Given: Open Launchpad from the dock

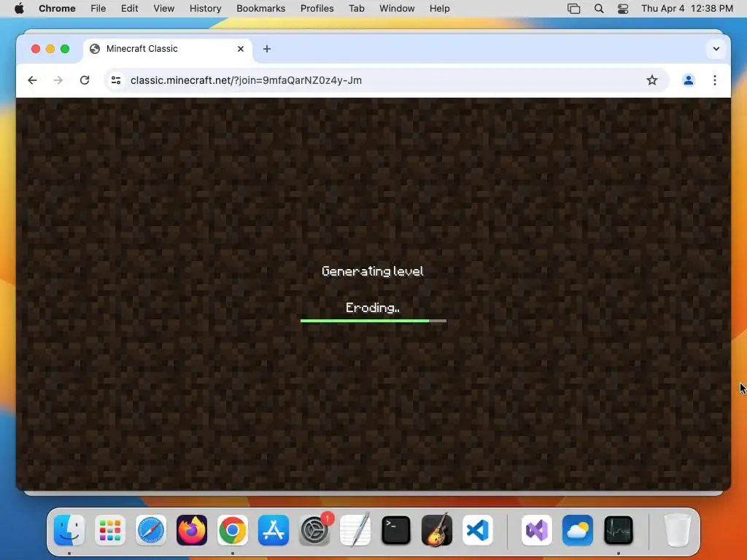Looking at the screenshot, I should (110, 530).
